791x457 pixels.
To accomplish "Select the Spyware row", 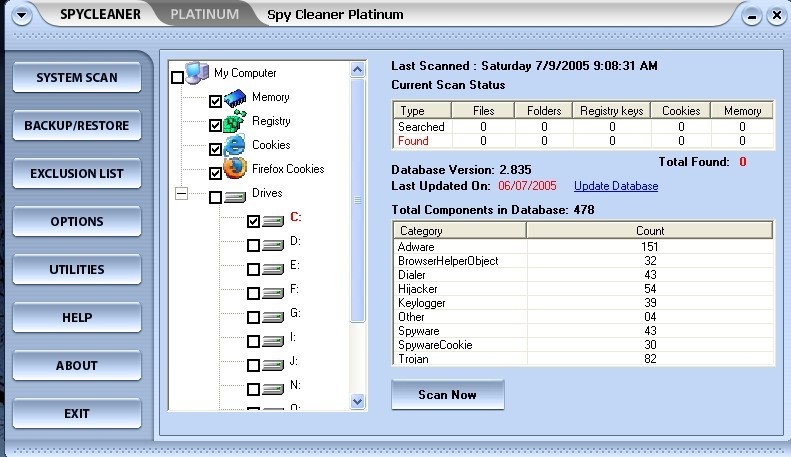I will pos(583,331).
